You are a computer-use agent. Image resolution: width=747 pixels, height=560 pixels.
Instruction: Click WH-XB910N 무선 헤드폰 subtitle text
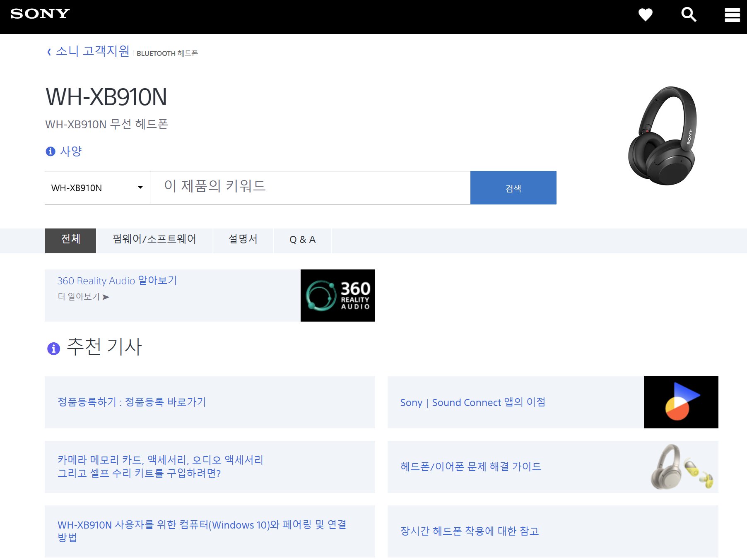[106, 124]
